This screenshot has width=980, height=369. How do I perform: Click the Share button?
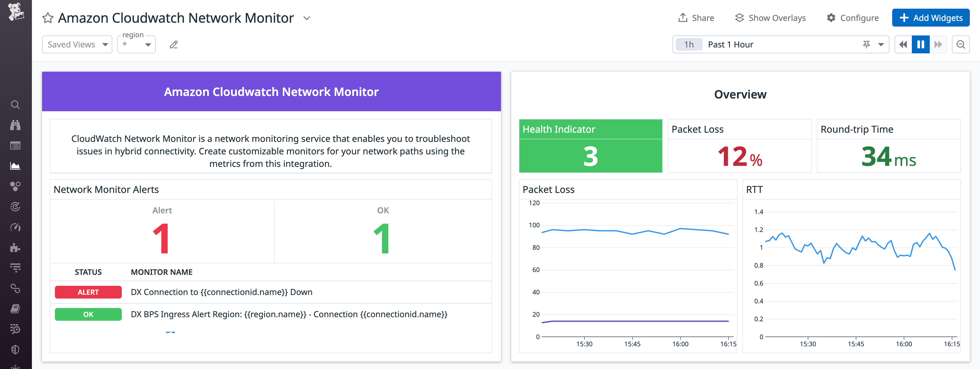point(696,18)
